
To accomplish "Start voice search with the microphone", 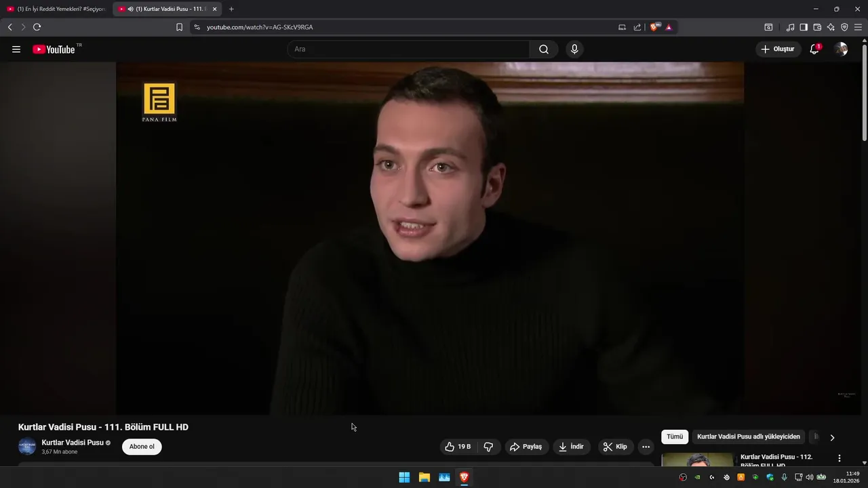I will click(x=574, y=49).
